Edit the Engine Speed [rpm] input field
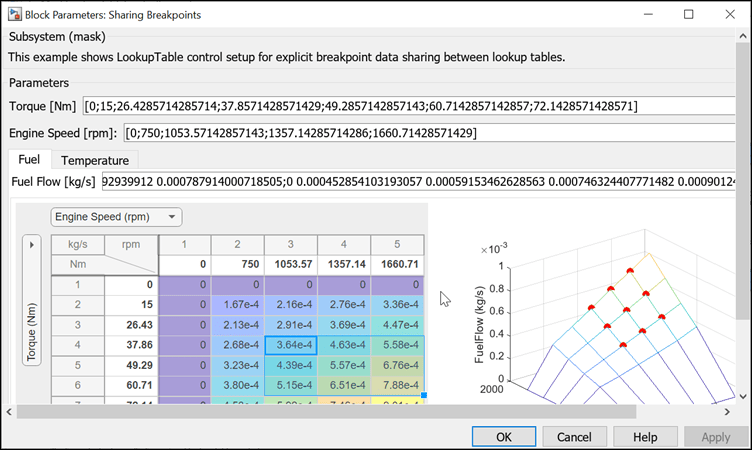 (x=429, y=133)
